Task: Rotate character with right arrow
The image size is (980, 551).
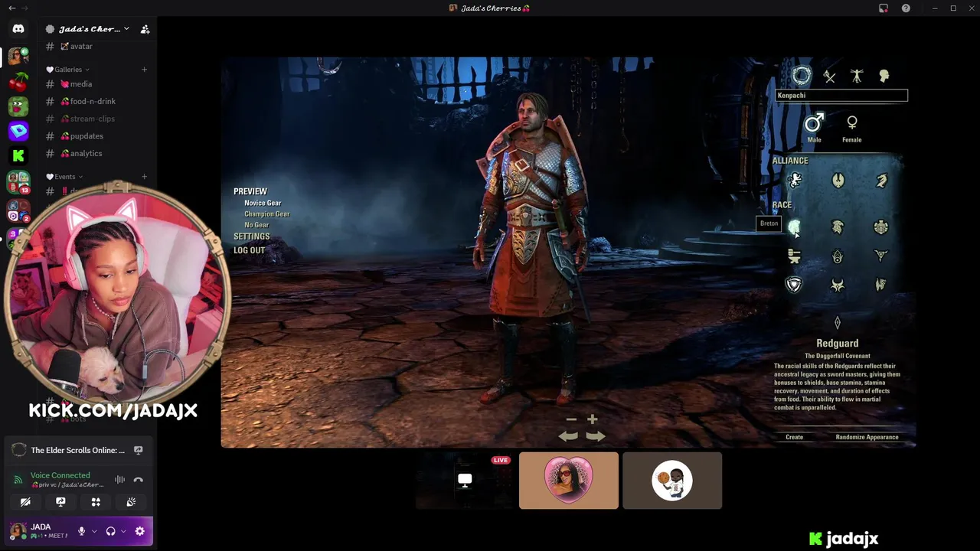Action: pos(596,436)
